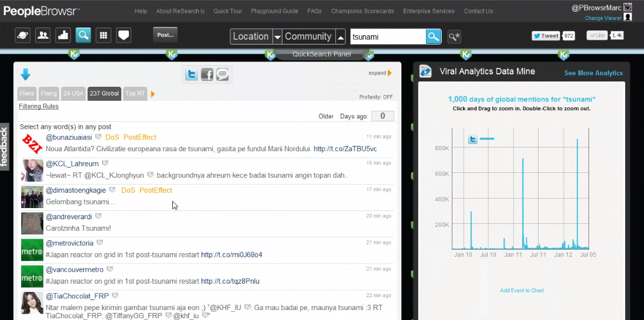Open the Filtering Rules link
The image size is (644, 320).
(39, 107)
